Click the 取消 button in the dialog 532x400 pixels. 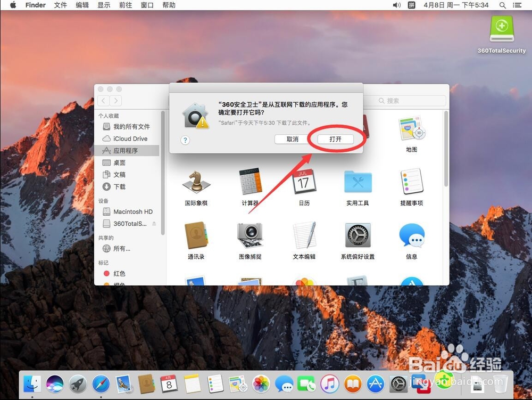point(292,139)
